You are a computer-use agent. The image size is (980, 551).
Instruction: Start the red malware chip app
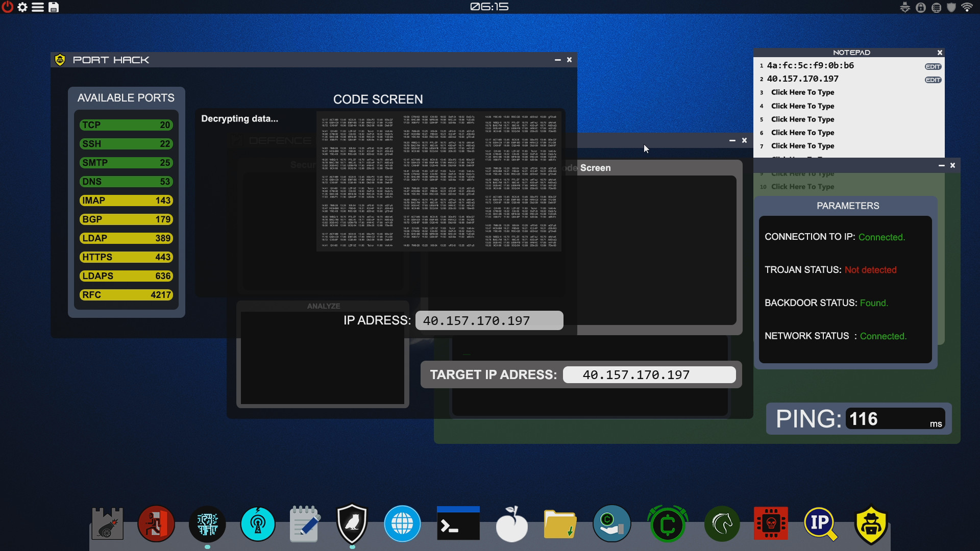pos(772,523)
